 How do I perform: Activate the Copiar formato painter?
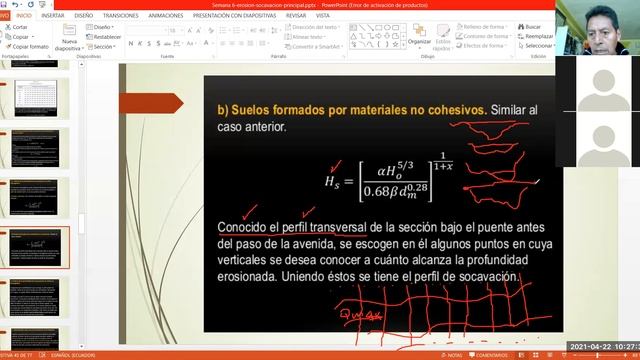(x=27, y=47)
